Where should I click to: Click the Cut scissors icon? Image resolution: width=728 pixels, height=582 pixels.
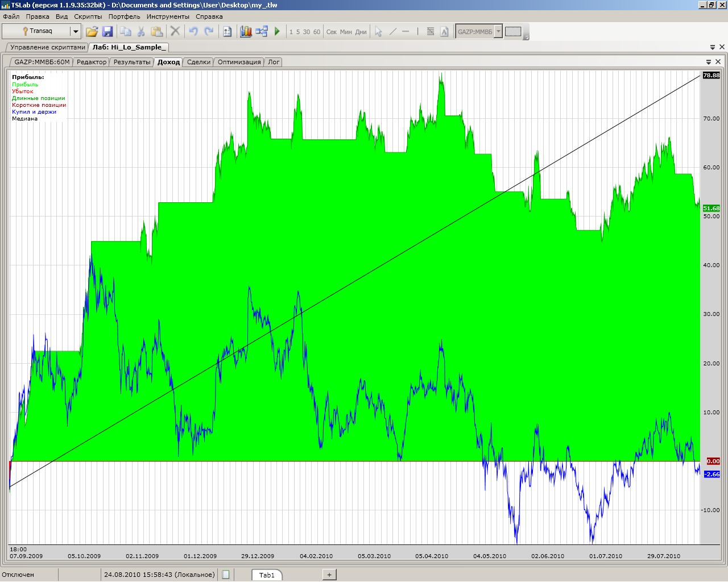tap(141, 31)
